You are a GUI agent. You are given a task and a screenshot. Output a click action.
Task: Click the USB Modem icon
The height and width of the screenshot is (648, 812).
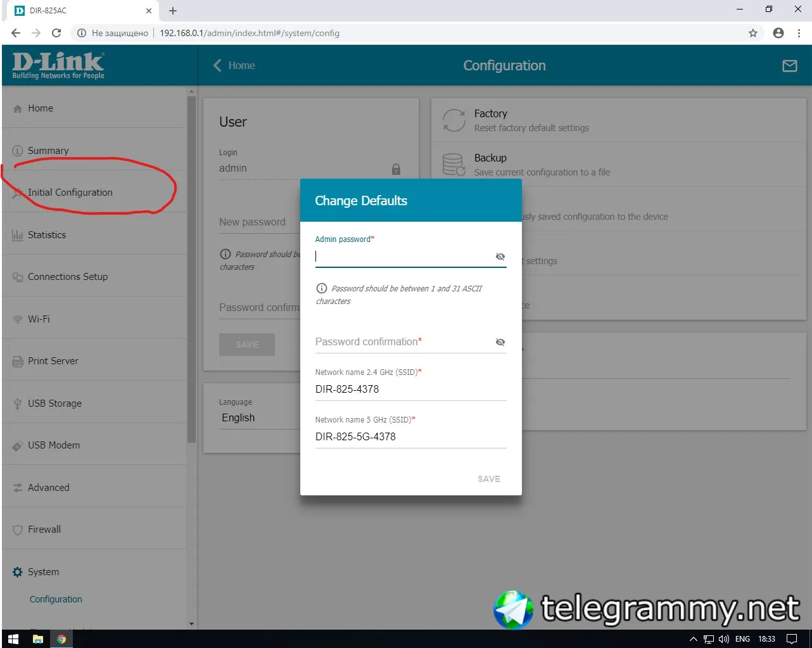point(18,445)
